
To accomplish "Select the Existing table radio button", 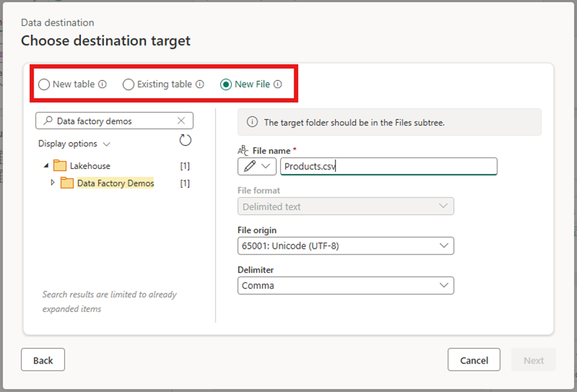I will click(128, 85).
